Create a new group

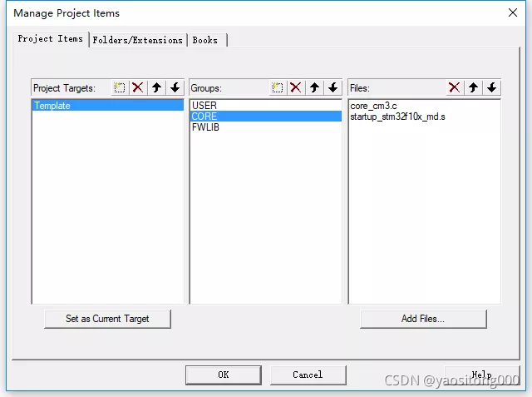(278, 87)
